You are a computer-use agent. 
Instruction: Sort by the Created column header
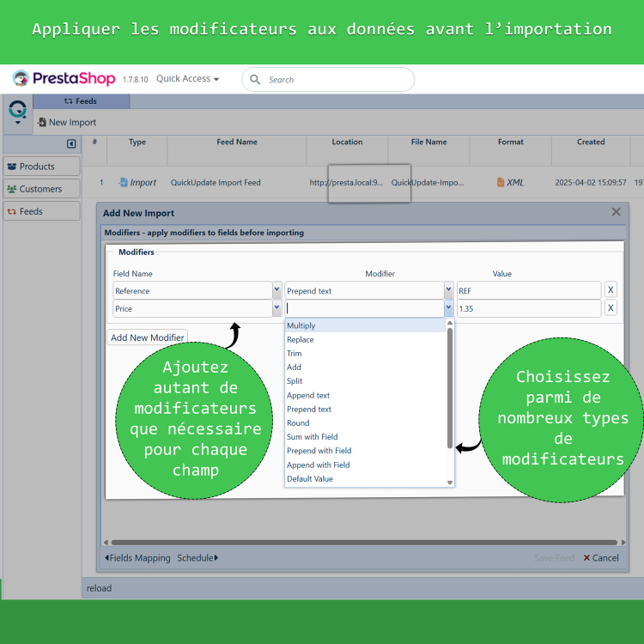(x=591, y=142)
